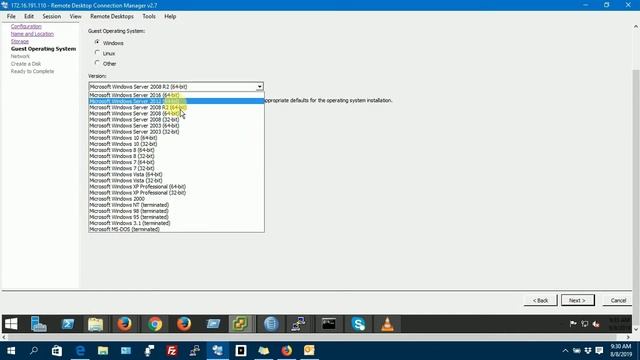Pick Microsoft MS-DOS (terminated) option
The width and height of the screenshot is (640, 360).
tap(176, 229)
